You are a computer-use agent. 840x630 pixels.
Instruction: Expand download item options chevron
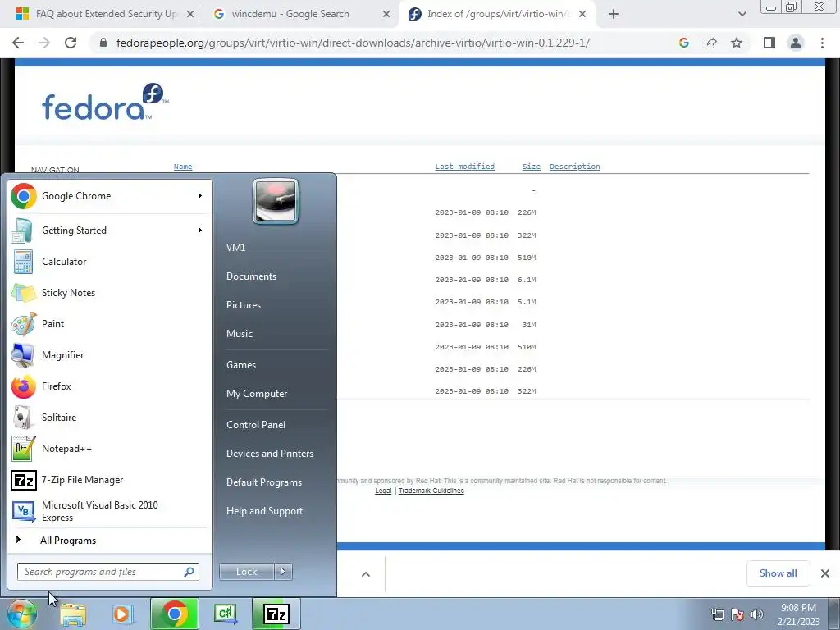pos(365,574)
